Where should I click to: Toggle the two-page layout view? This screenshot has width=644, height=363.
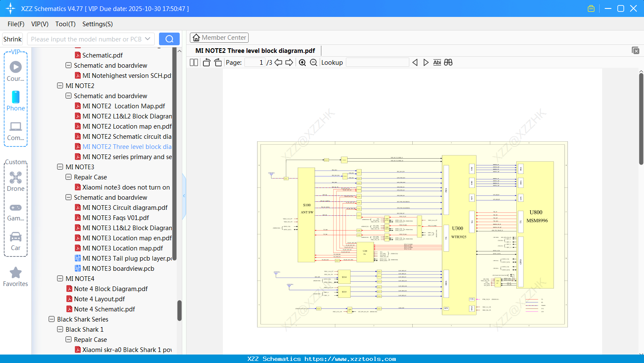point(193,62)
